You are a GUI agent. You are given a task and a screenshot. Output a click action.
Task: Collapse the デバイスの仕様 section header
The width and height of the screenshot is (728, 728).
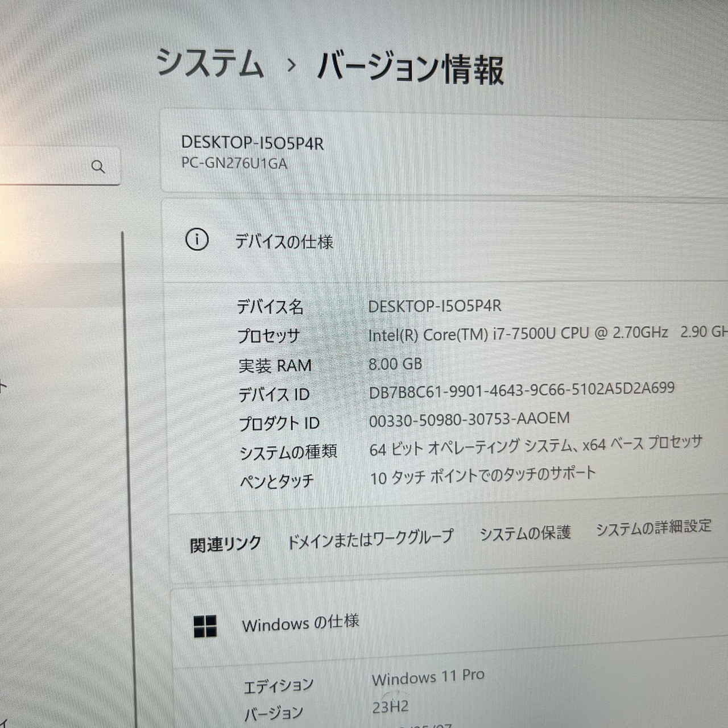point(445,241)
